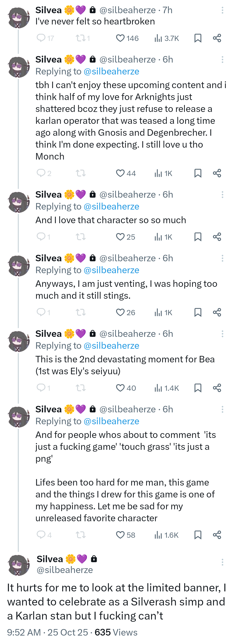Screen dimensions: 234x644
Task: Open the 9:52 AM · 25 Oct 25 timestamp
Action: coord(47,632)
